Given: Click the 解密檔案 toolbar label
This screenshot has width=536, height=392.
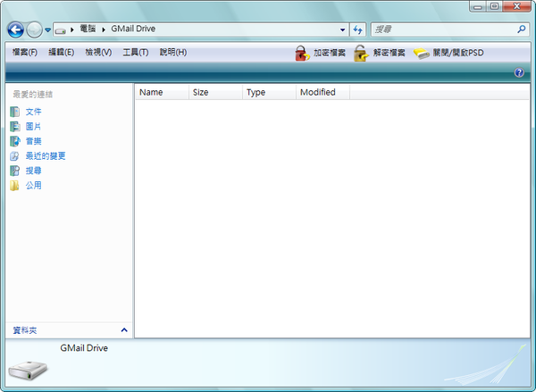Looking at the screenshot, I should (x=389, y=53).
